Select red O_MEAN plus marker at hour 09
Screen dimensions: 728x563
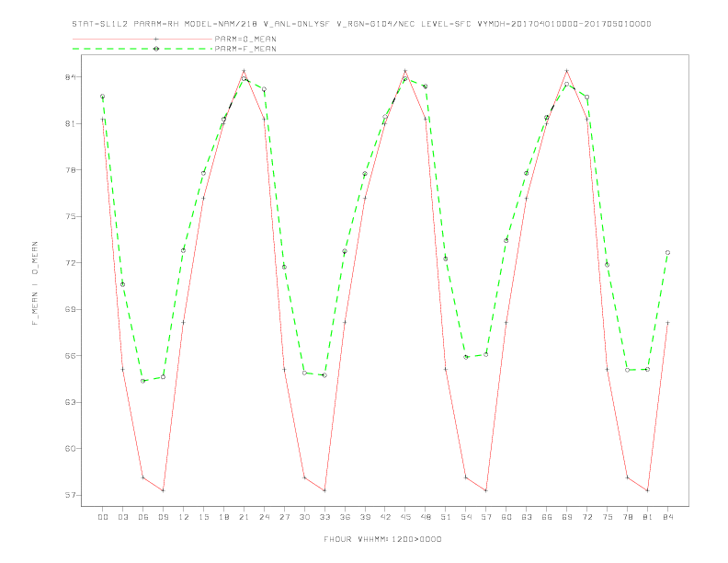(163, 490)
